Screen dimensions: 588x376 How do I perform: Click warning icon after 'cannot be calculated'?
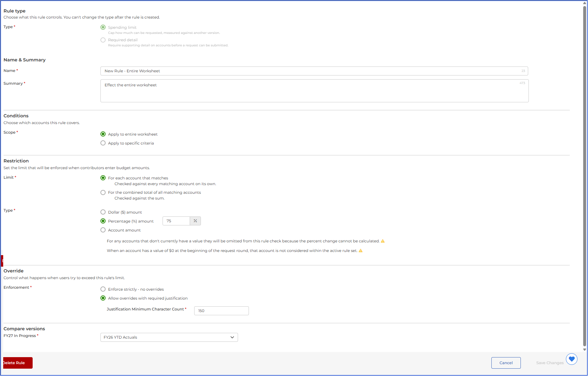click(383, 241)
